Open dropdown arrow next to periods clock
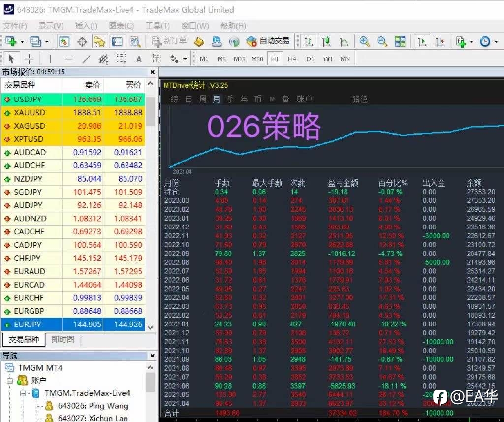Image resolution: width=504 pixels, height=422 pixels. (496, 42)
